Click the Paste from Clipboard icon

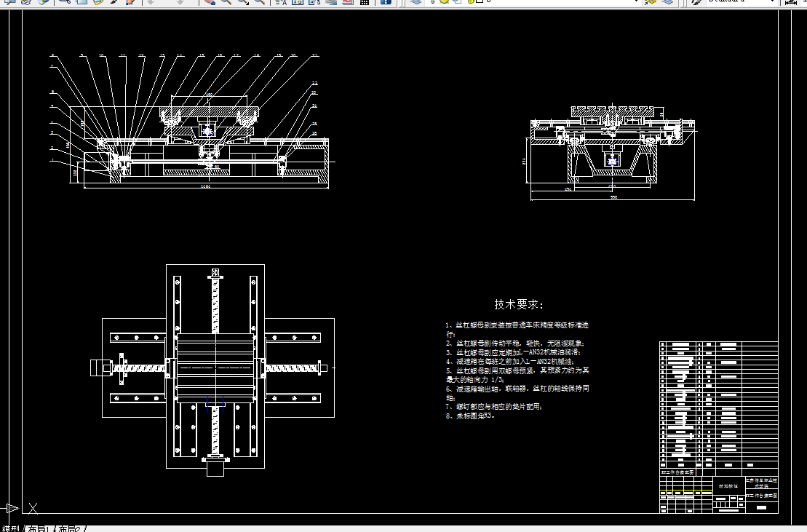98,3
